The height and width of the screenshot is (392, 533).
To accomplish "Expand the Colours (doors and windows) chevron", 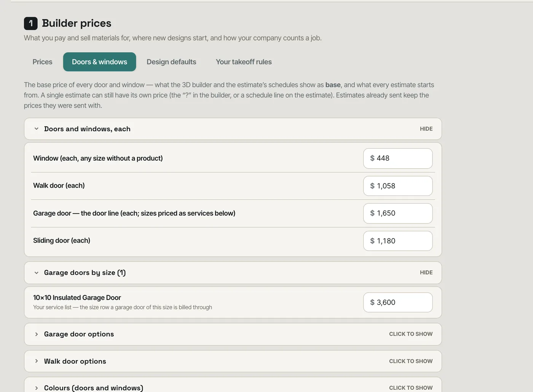I will click(x=36, y=388).
